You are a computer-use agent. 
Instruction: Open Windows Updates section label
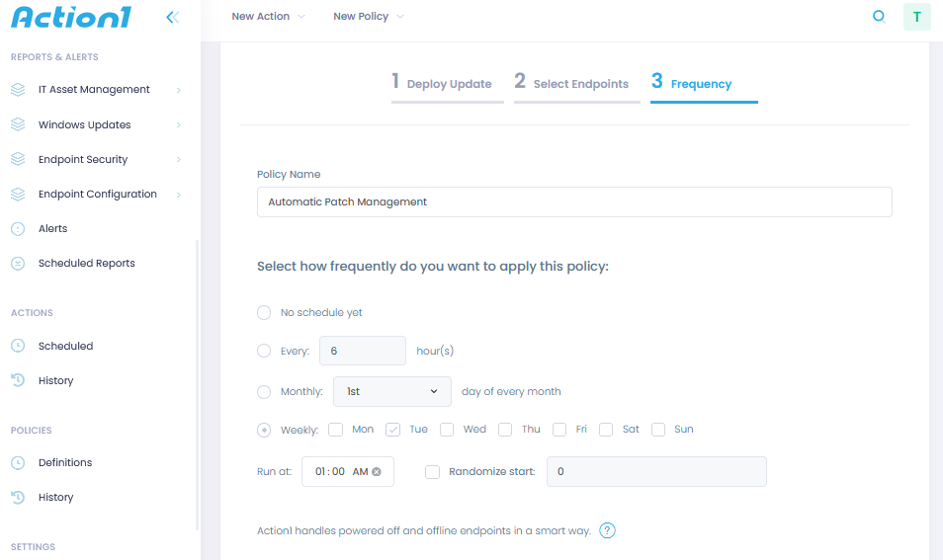pos(85,125)
